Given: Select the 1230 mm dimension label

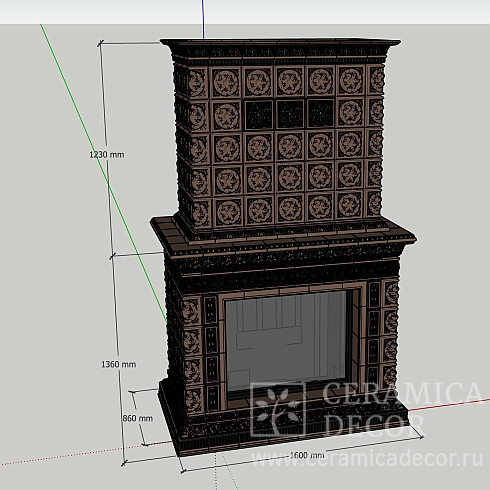Looking at the screenshot, I should (107, 155).
